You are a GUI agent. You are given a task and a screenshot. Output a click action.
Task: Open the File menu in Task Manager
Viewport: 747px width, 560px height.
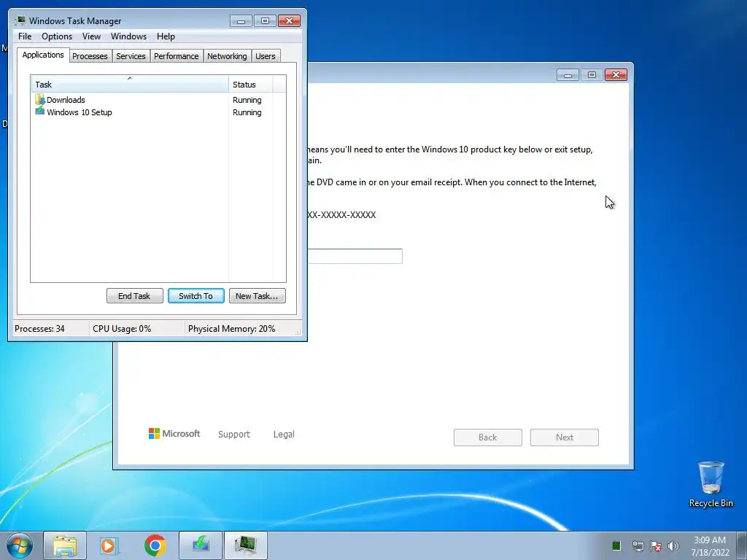[x=25, y=36]
